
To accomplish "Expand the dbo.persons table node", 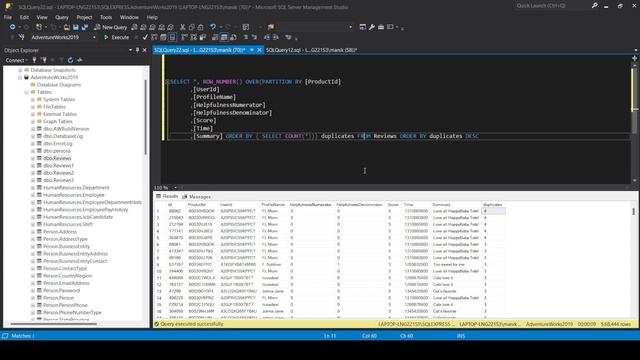I will (33, 151).
